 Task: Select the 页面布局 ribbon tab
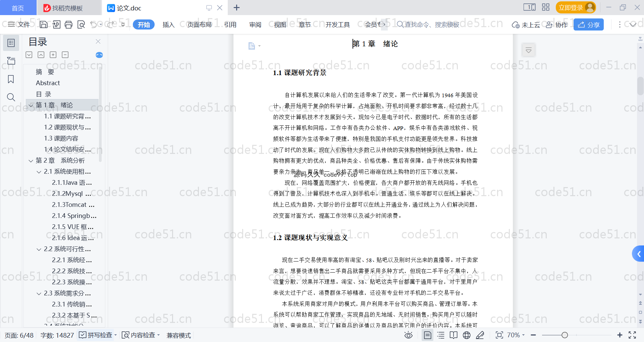(x=199, y=24)
